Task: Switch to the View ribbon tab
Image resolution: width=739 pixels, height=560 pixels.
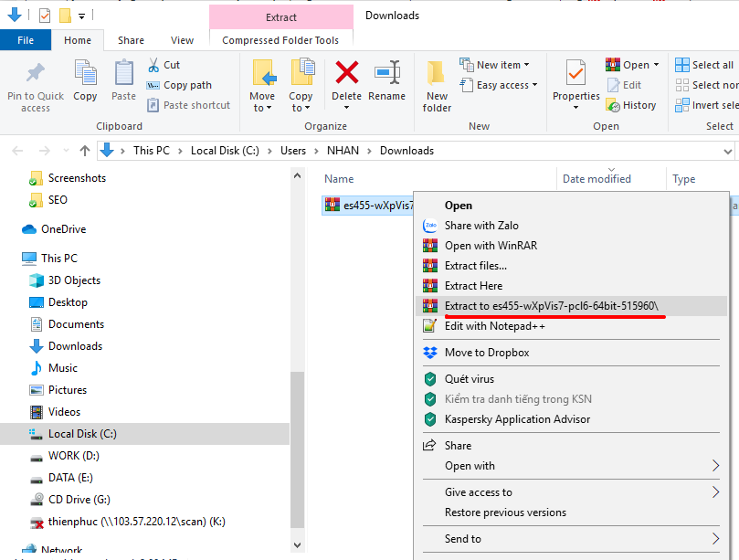Action: [182, 40]
